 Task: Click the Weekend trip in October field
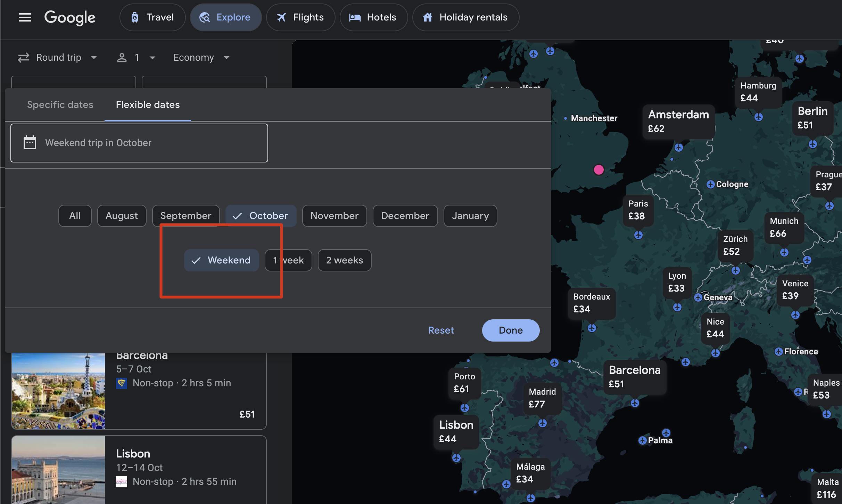139,143
